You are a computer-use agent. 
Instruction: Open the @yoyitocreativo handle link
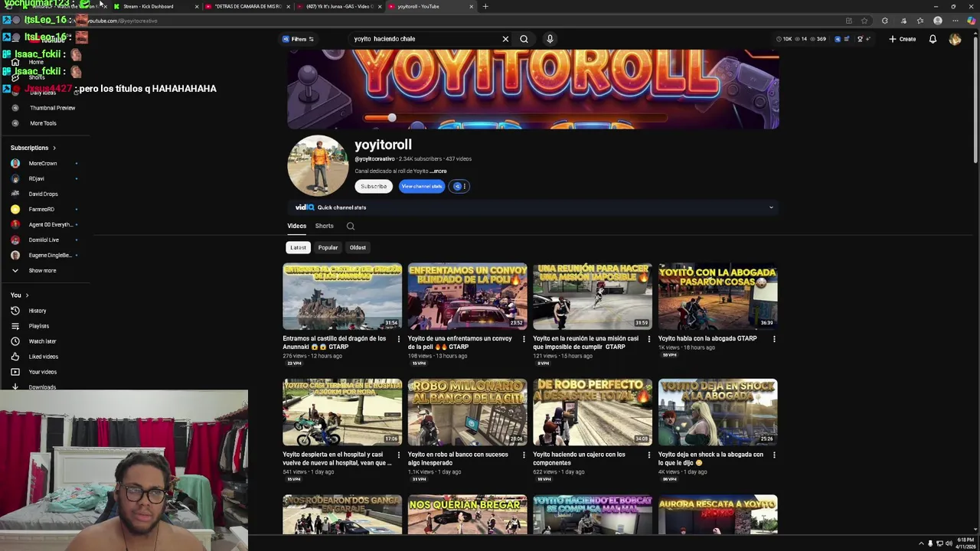click(x=375, y=159)
